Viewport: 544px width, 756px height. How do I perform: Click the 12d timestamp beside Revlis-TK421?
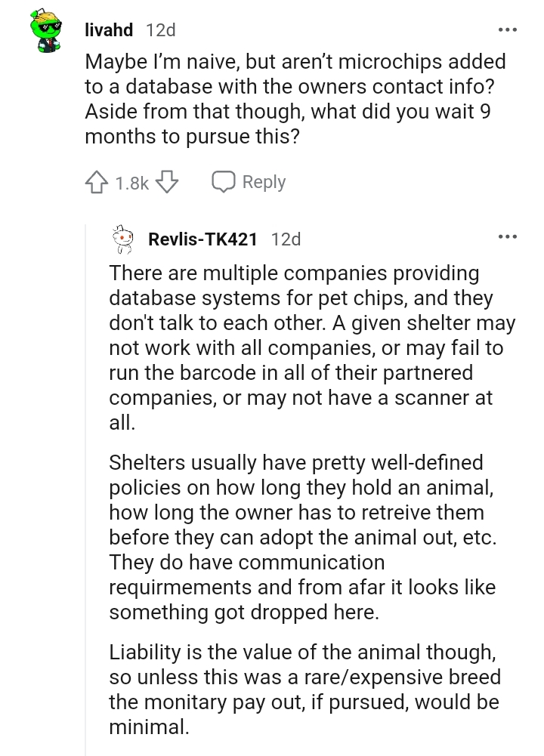(x=286, y=239)
